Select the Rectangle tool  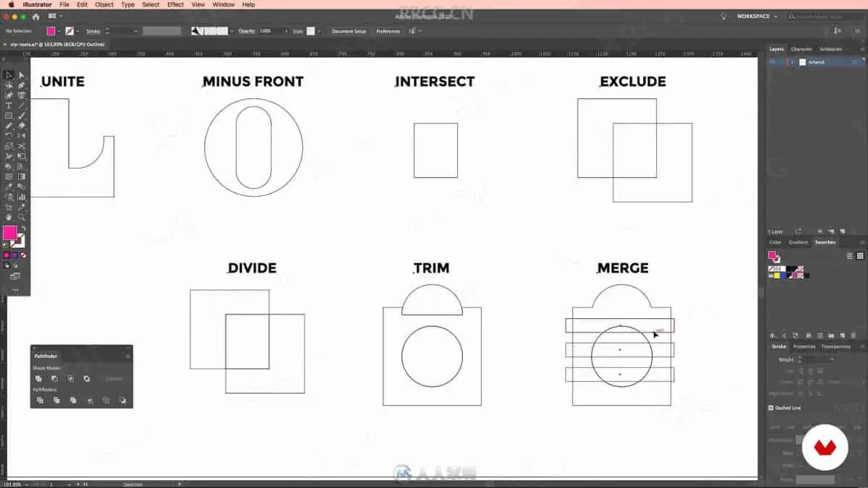(x=9, y=116)
